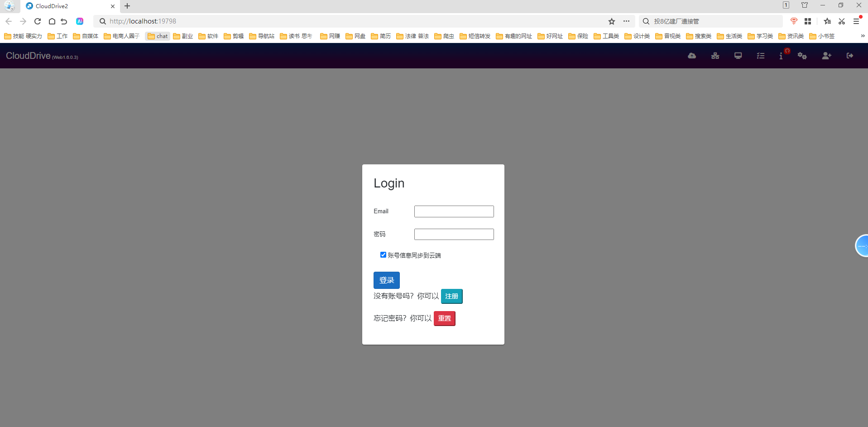
Task: Open the network topology icon in header
Action: click(x=715, y=56)
